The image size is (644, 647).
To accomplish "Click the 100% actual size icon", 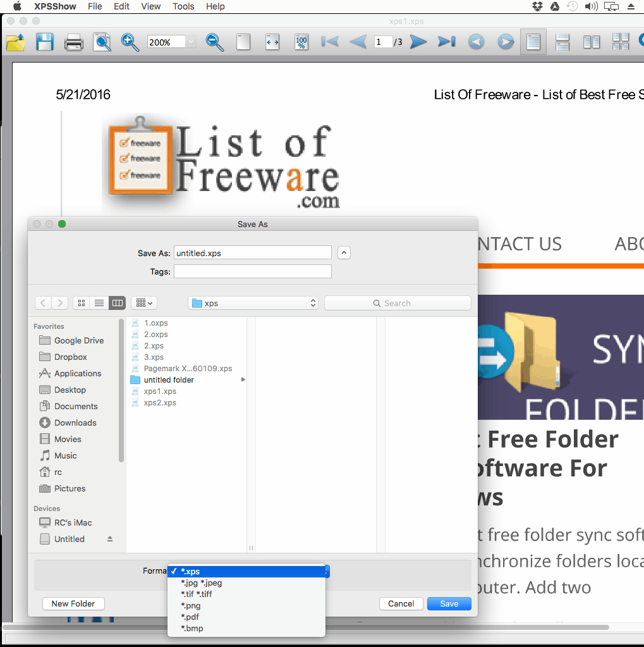I will (x=301, y=42).
